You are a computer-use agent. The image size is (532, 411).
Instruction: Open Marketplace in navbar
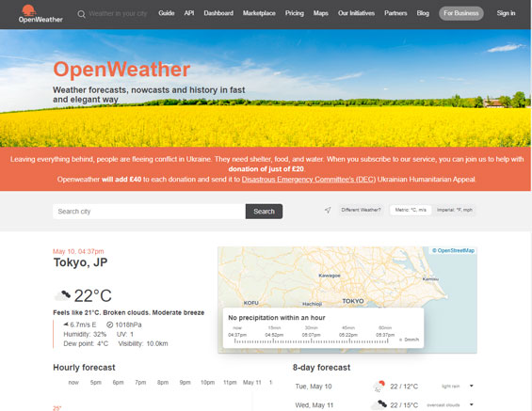coord(259,13)
